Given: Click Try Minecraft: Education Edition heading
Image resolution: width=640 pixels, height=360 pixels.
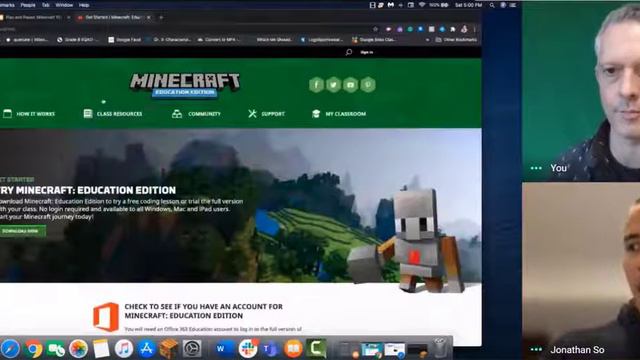Looking at the screenshot, I should (88, 190).
